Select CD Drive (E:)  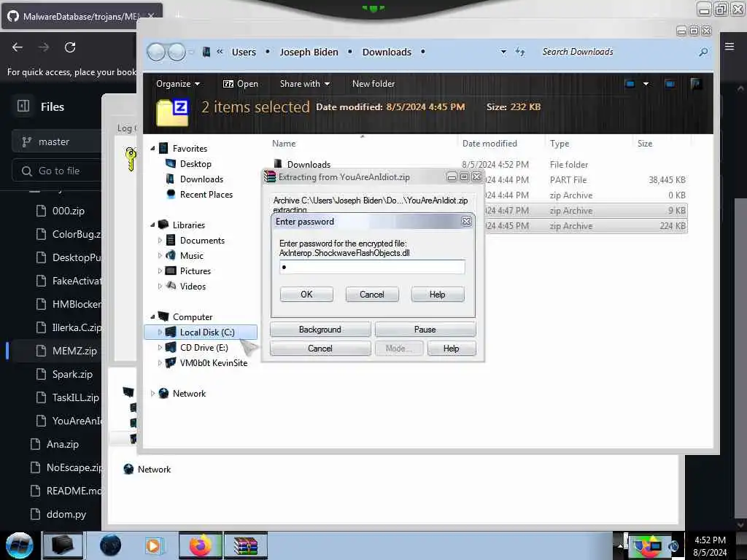pos(204,348)
